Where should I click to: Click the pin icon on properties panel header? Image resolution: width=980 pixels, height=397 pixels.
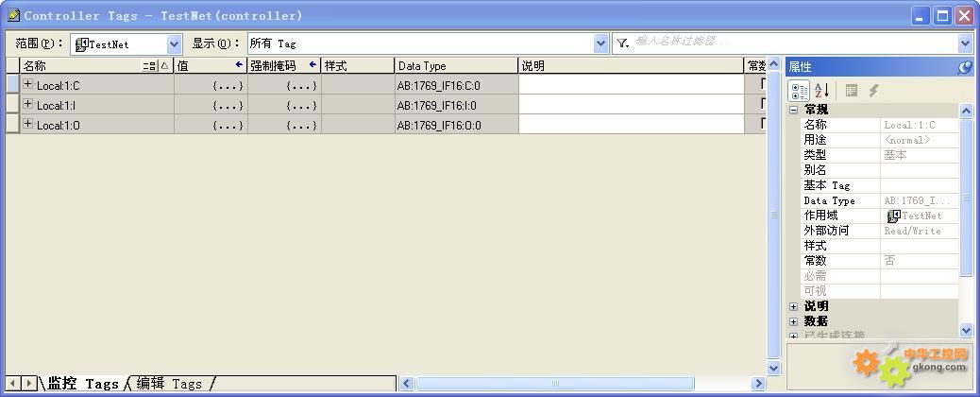pyautogui.click(x=965, y=67)
